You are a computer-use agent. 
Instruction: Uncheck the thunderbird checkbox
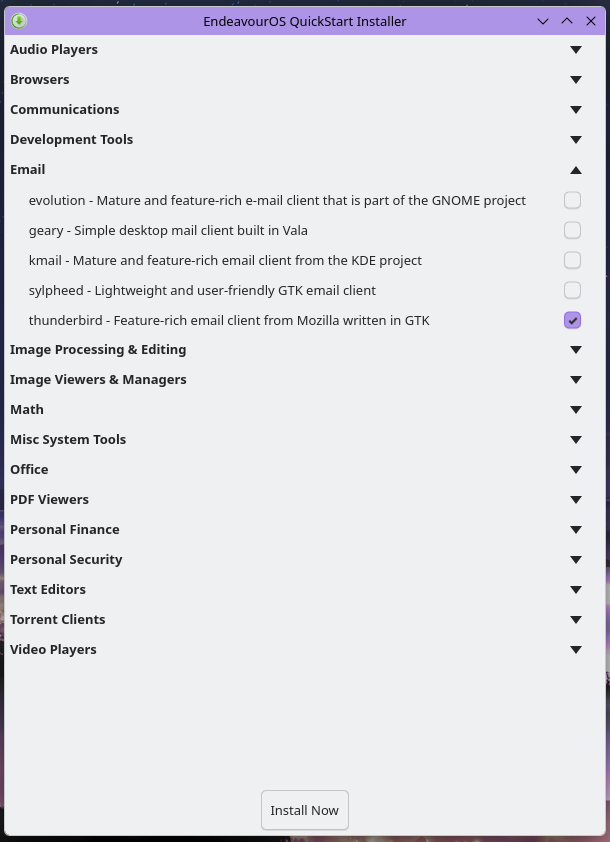click(x=572, y=320)
